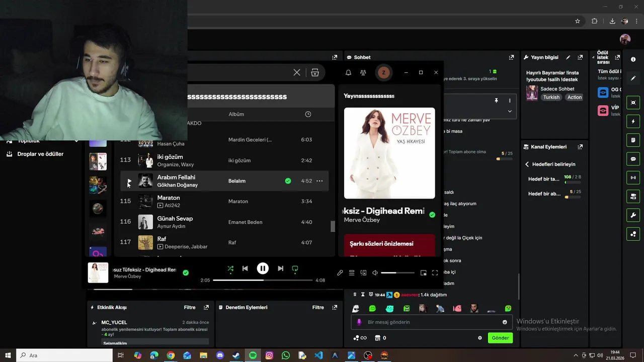644x362 pixels.
Task: Open Spotify connect to device icon
Action: pyautogui.click(x=363, y=273)
